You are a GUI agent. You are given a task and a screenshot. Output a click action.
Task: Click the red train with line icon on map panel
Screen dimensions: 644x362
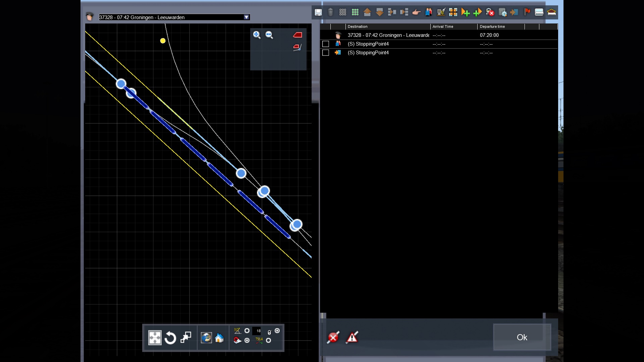298,47
